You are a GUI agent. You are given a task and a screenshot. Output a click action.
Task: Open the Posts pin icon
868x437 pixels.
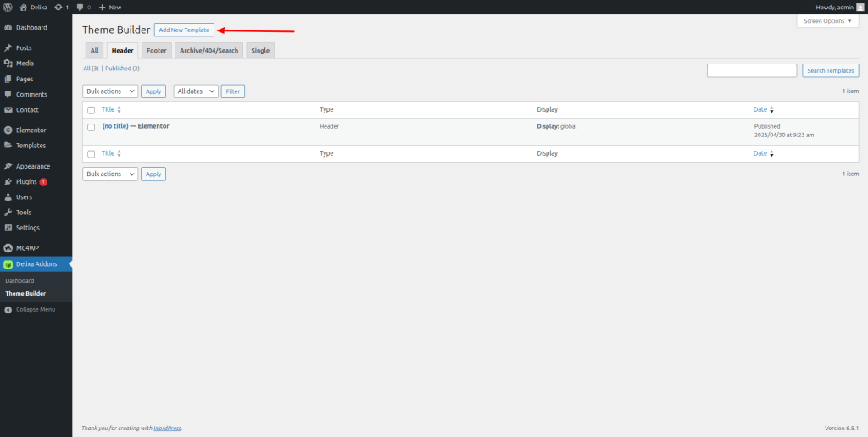click(8, 48)
